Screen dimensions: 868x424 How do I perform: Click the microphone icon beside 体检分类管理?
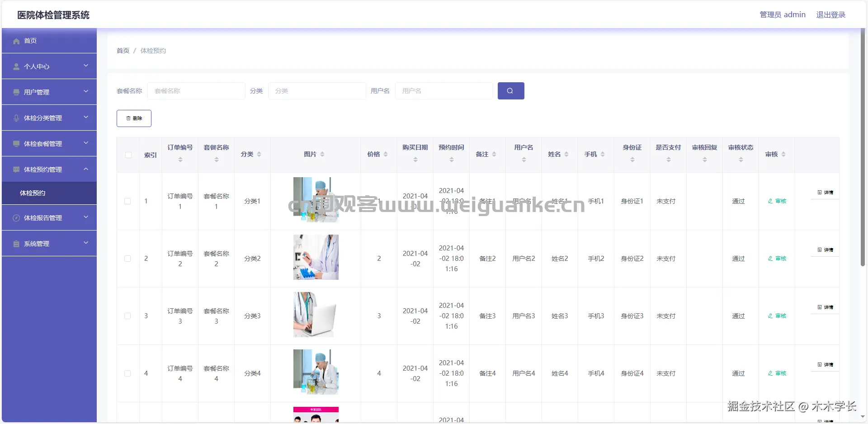pos(16,118)
